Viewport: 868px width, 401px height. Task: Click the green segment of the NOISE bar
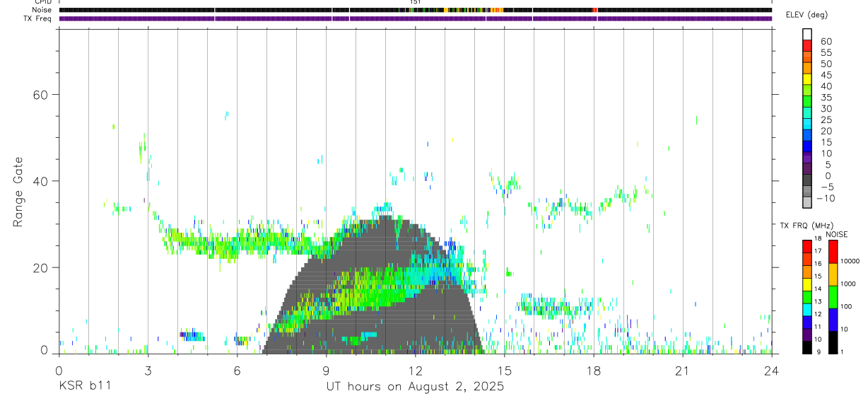click(833, 297)
